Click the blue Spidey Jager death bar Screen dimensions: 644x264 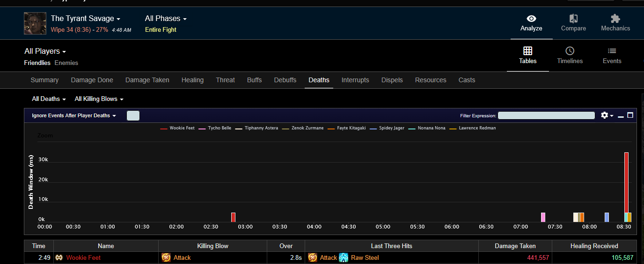pyautogui.click(x=607, y=217)
